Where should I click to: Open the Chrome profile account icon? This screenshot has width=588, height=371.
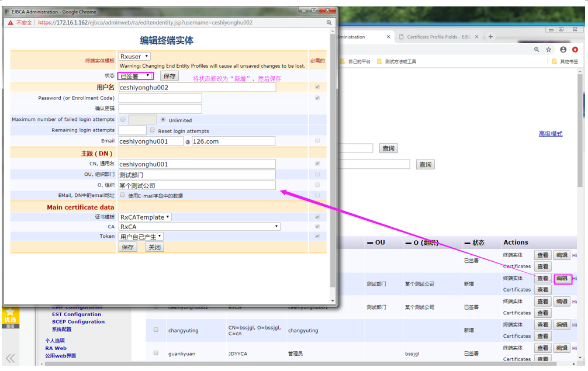click(563, 50)
